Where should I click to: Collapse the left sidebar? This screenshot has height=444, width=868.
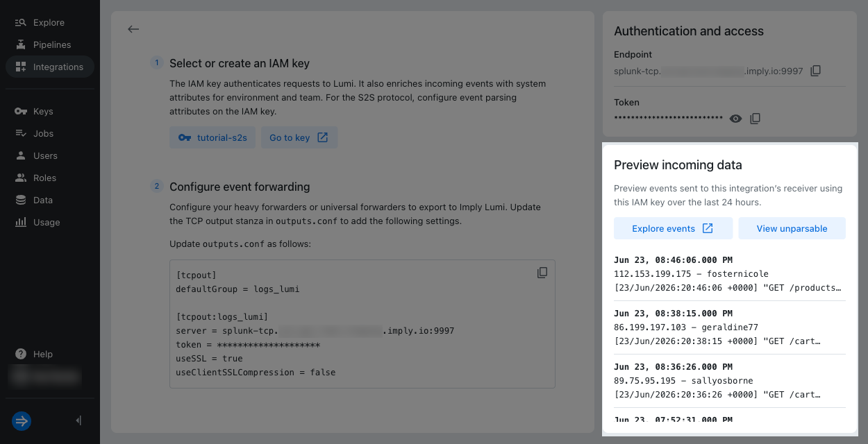pyautogui.click(x=78, y=420)
